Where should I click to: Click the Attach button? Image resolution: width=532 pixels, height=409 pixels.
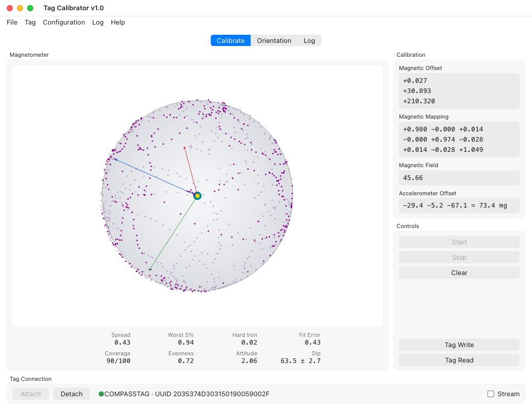[x=31, y=394]
